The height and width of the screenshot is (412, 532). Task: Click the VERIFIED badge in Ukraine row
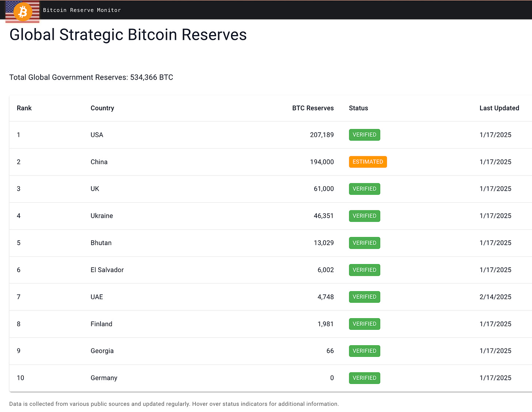pyautogui.click(x=364, y=216)
